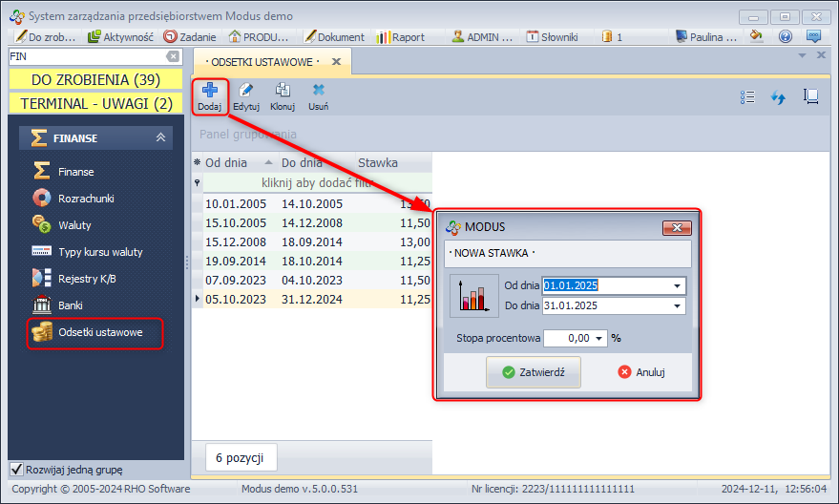Image resolution: width=839 pixels, height=504 pixels.
Task: Click the Edytuj pencil icon
Action: pyautogui.click(x=246, y=92)
